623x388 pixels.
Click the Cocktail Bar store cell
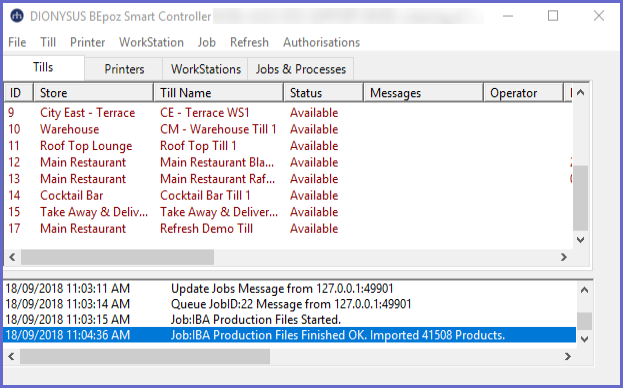72,196
